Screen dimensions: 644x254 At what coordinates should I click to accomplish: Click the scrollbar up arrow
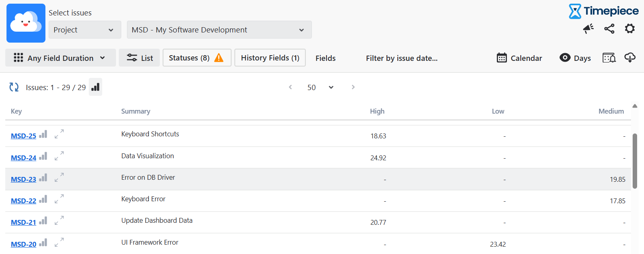tap(635, 106)
